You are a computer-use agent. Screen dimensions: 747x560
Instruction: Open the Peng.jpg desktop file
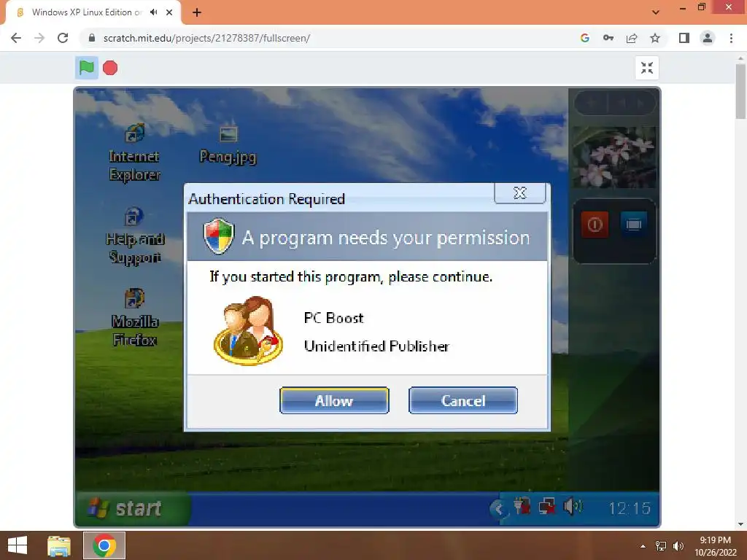(x=228, y=144)
